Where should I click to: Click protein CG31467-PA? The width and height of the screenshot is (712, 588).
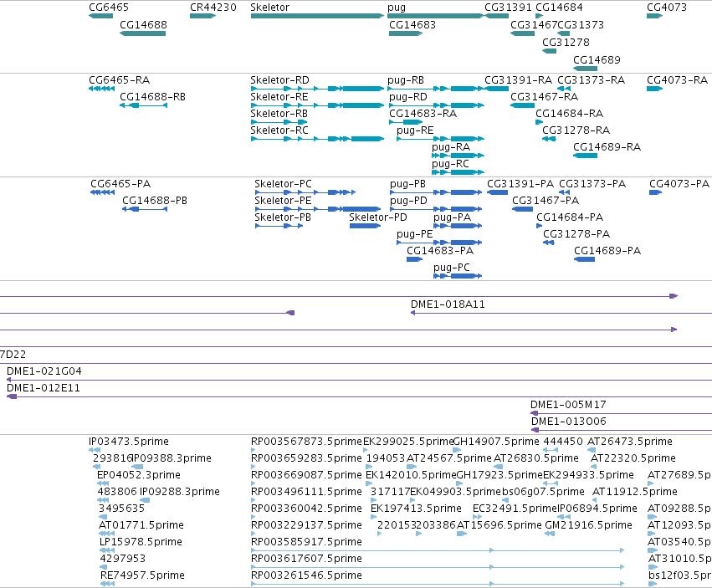pos(546,201)
